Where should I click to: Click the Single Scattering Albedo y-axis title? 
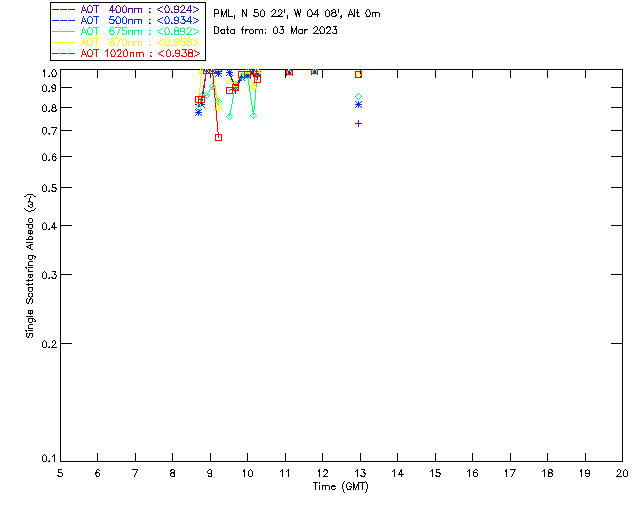click(x=31, y=265)
